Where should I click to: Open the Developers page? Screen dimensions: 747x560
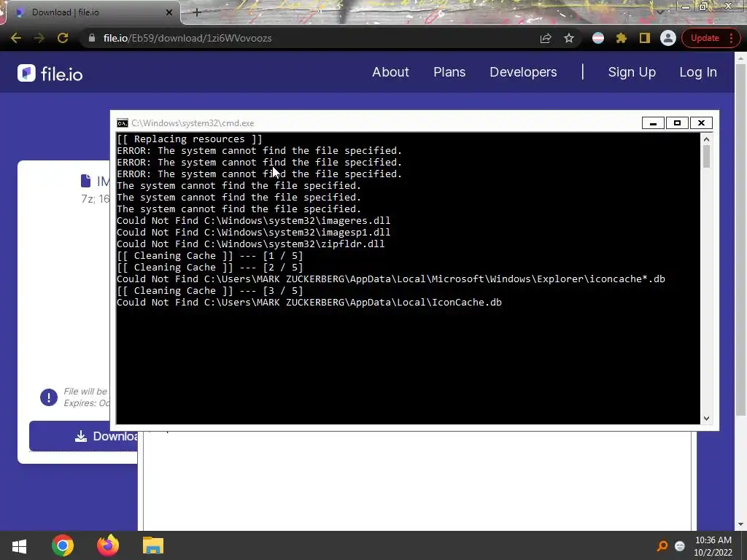coord(523,72)
